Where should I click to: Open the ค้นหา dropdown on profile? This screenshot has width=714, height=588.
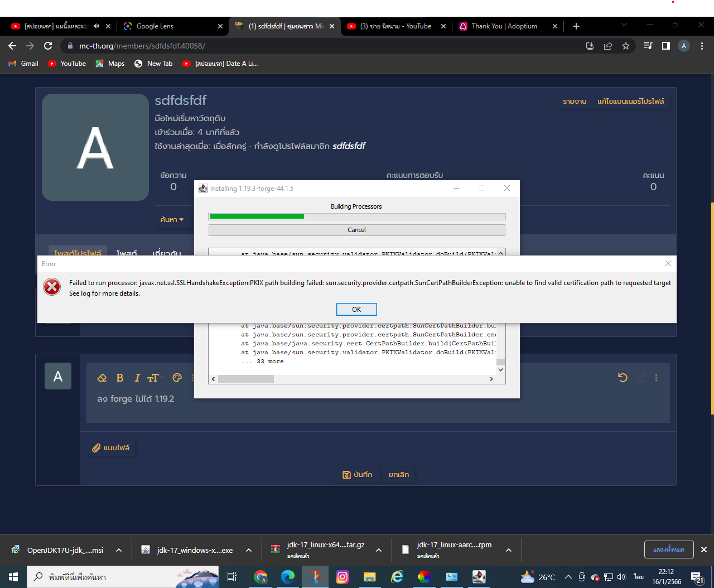click(172, 220)
